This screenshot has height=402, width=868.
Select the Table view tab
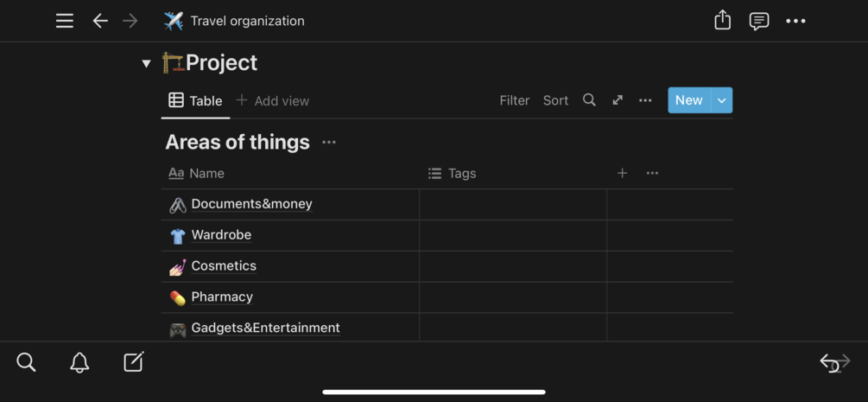(x=196, y=100)
